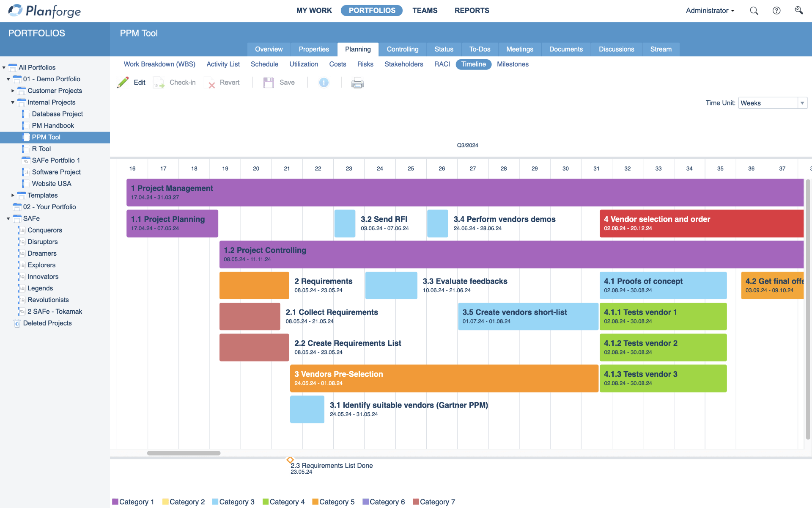Drag the 2.3 Requirements List Done milestone marker
This screenshot has height=508, width=812.
pos(289,458)
